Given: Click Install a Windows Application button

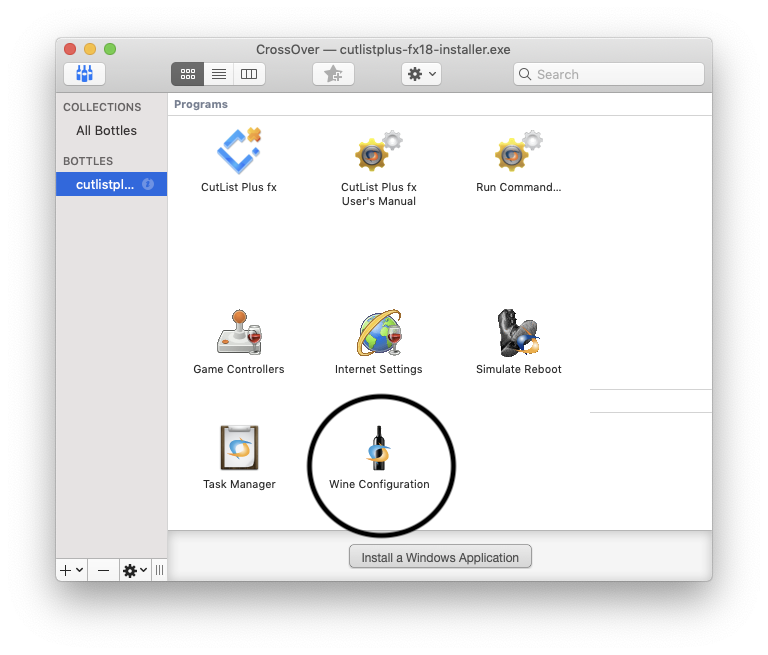Looking at the screenshot, I should tap(440, 557).
